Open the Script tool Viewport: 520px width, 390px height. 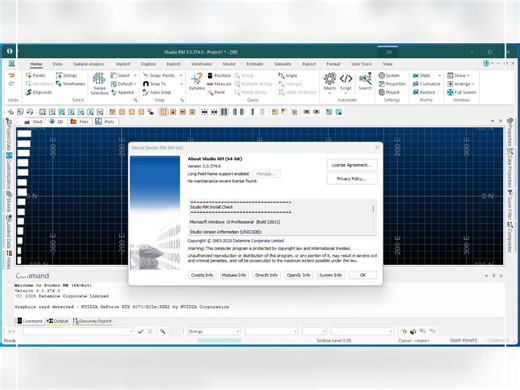[346, 82]
